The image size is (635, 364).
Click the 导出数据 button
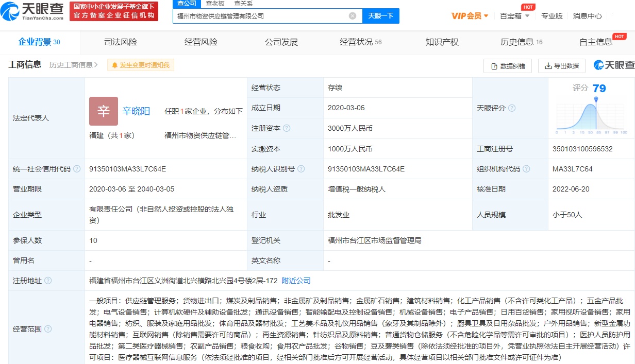pos(561,66)
